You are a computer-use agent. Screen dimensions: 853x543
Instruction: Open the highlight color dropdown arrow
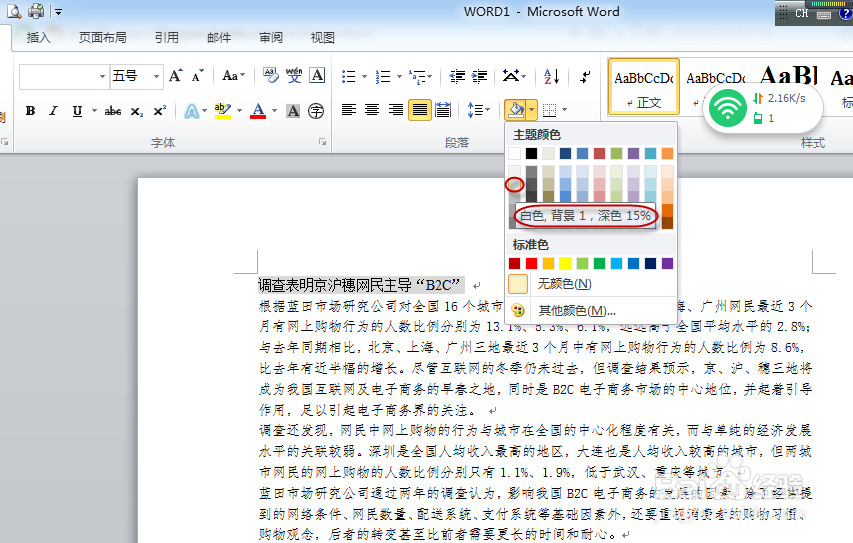pyautogui.click(x=239, y=111)
